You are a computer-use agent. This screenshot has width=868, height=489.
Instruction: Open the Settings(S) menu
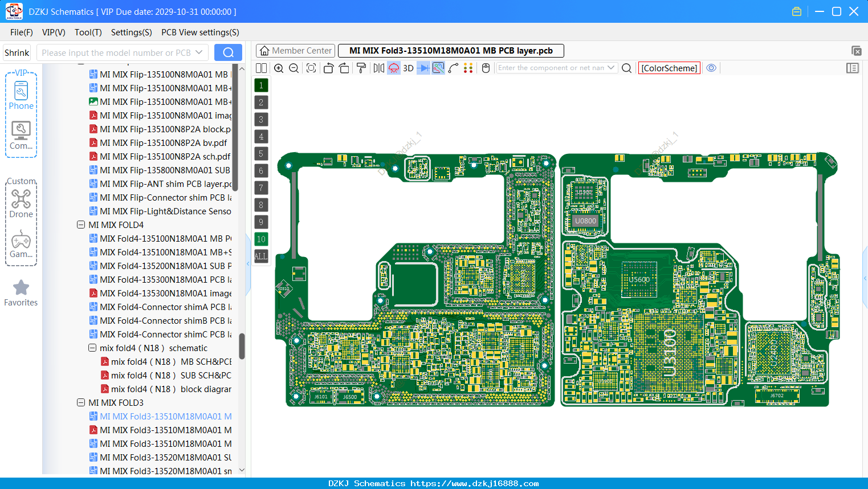[x=132, y=32]
